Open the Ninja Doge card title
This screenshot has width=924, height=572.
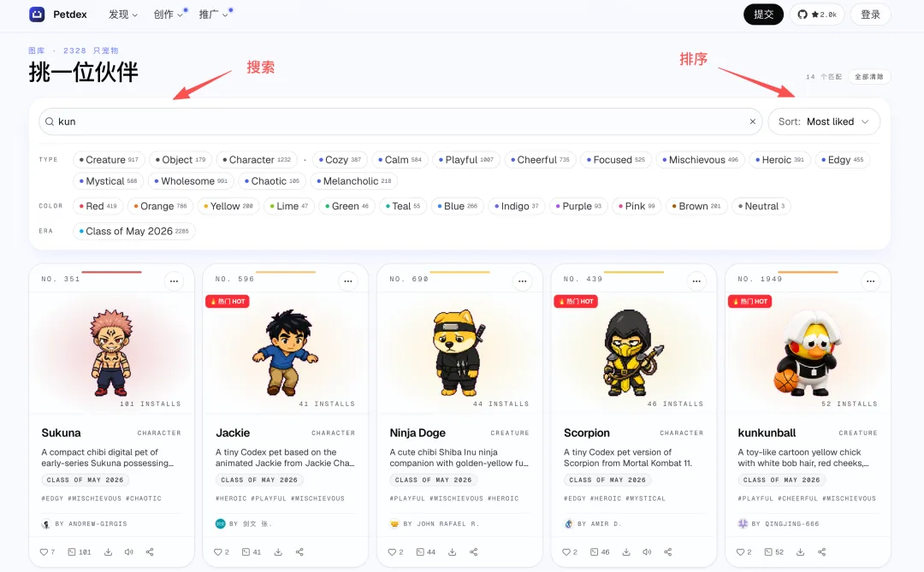click(418, 433)
